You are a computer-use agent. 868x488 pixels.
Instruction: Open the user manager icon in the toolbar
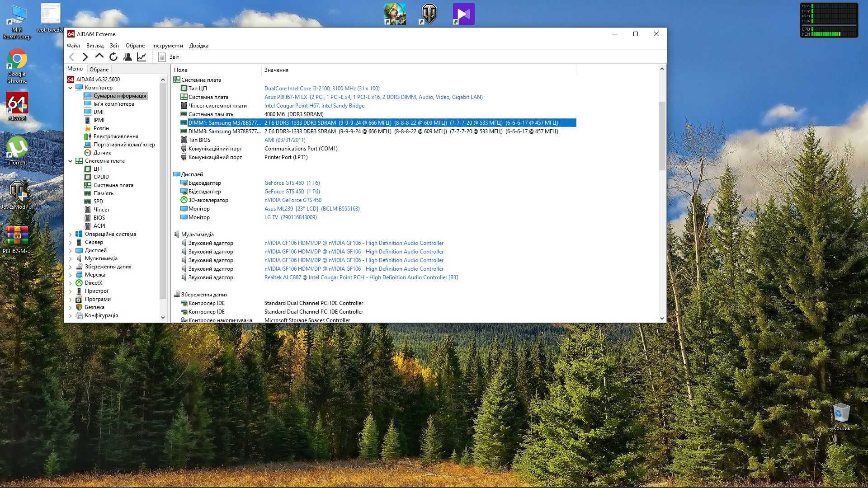[x=127, y=56]
